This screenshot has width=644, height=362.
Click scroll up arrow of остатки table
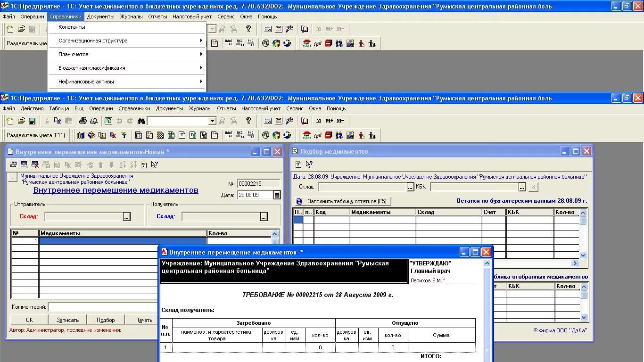pyautogui.click(x=583, y=213)
